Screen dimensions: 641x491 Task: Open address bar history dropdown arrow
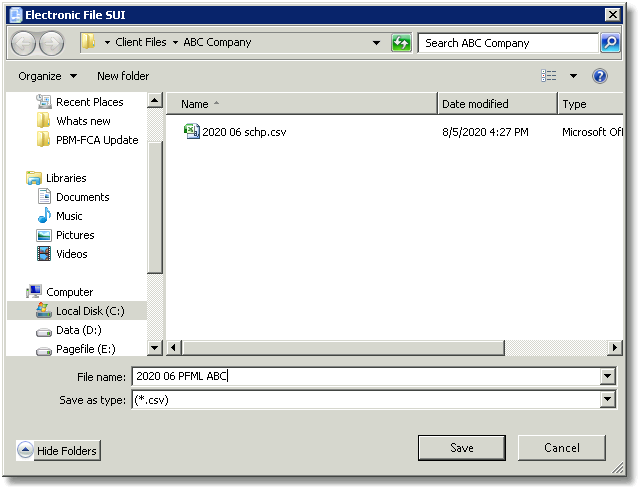(376, 43)
